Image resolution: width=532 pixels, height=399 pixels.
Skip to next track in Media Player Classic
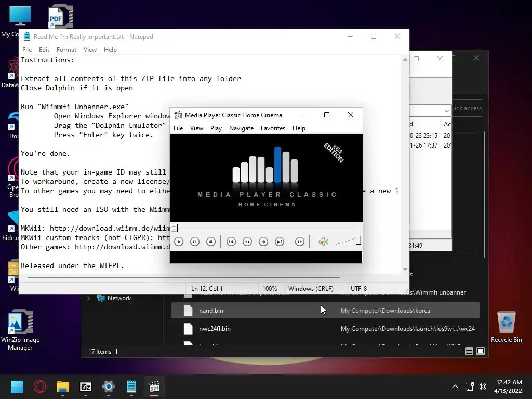click(280, 242)
